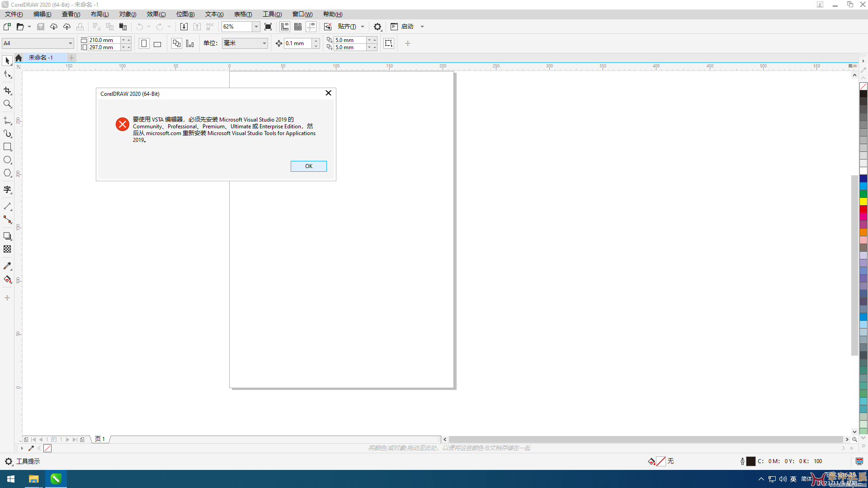Open File Explorer from taskbar
The width and height of the screenshot is (868, 488).
(x=33, y=479)
